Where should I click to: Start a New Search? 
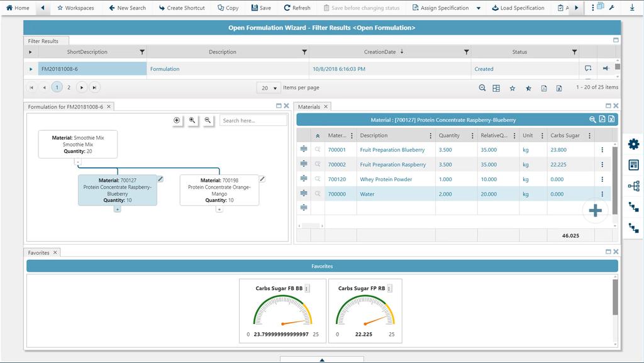pos(127,8)
